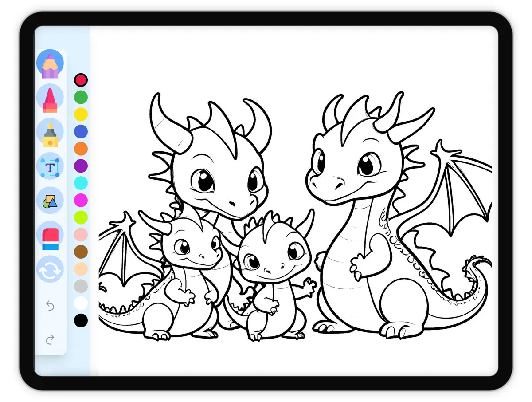Select the eraser tool

[x=50, y=235]
